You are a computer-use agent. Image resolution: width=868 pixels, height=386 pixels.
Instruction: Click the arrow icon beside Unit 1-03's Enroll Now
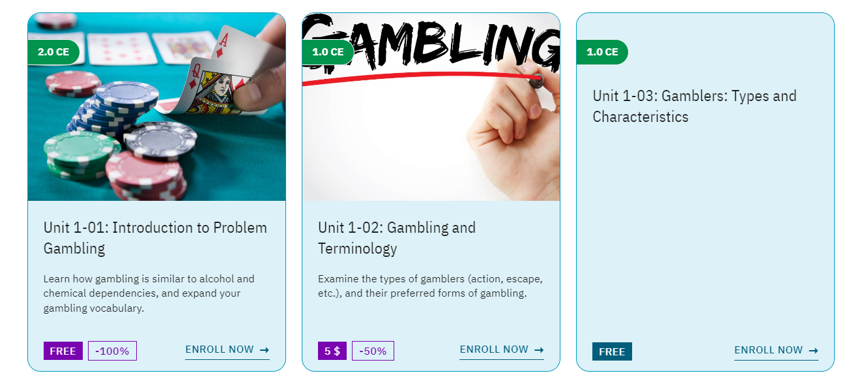813,351
